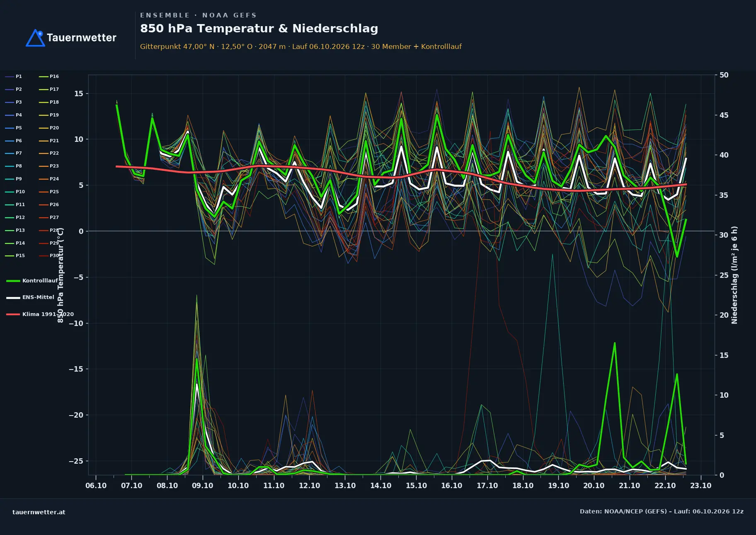Select legend entry P22
The image size is (756, 535).
click(x=49, y=153)
